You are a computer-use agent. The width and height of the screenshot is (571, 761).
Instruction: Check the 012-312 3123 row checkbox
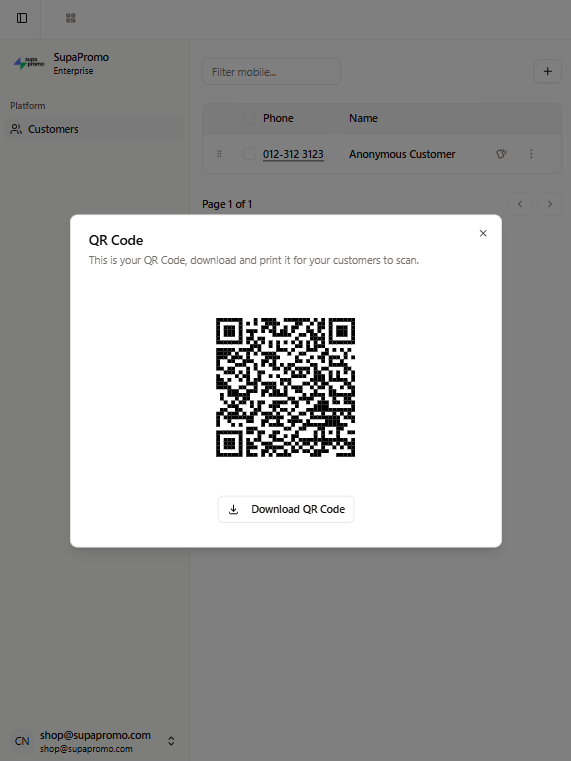pyautogui.click(x=249, y=154)
